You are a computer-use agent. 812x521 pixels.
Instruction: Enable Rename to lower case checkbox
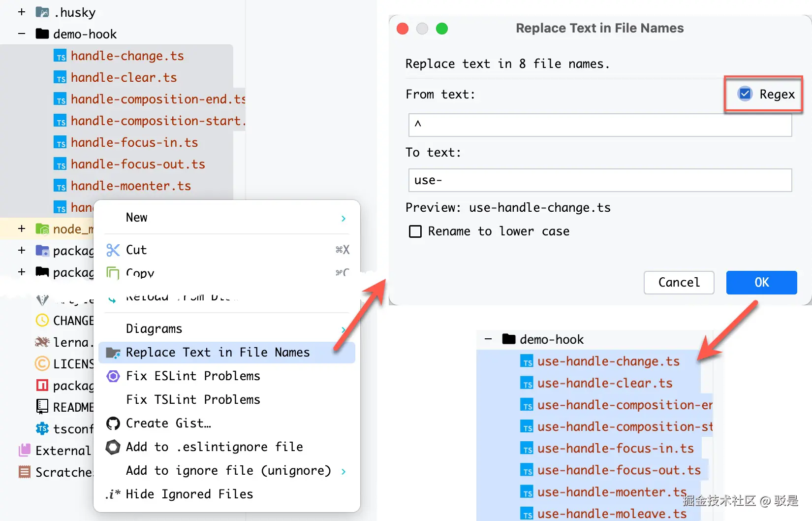coord(415,231)
